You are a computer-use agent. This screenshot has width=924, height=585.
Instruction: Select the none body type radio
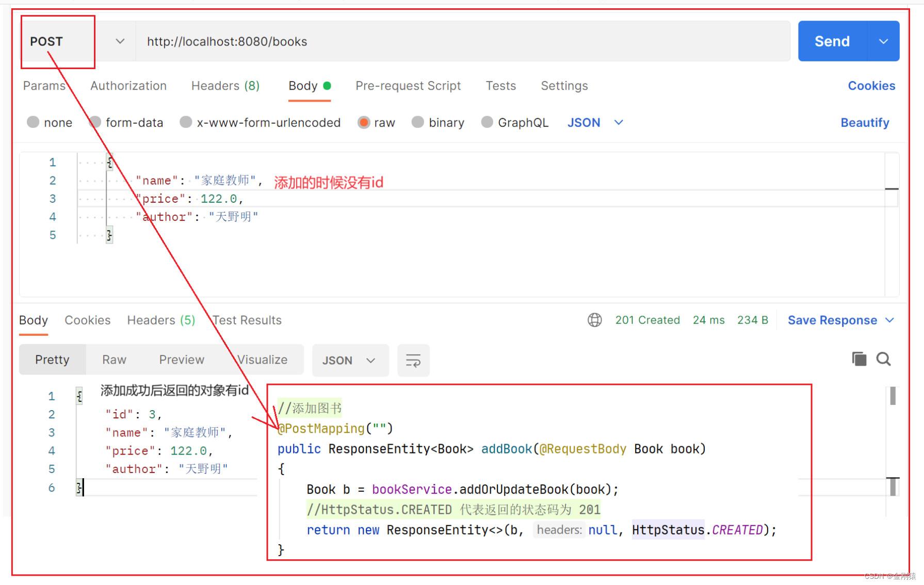(x=33, y=122)
